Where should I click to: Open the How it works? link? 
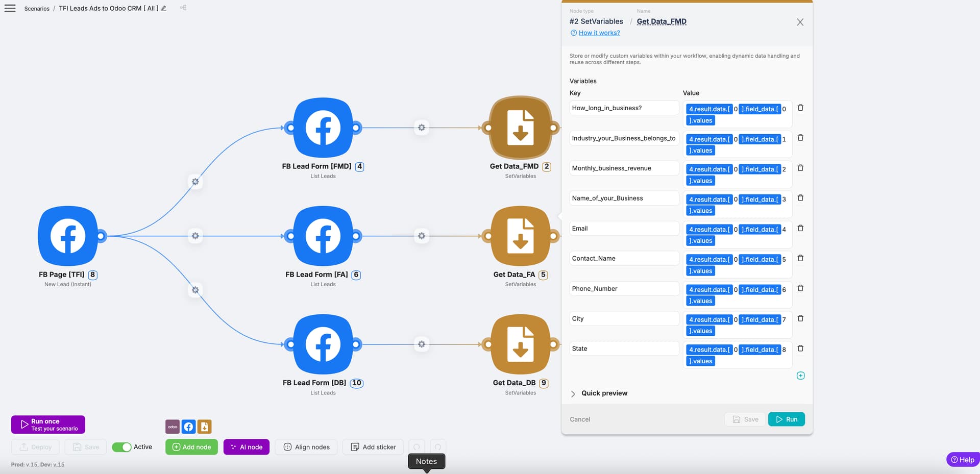click(x=599, y=33)
